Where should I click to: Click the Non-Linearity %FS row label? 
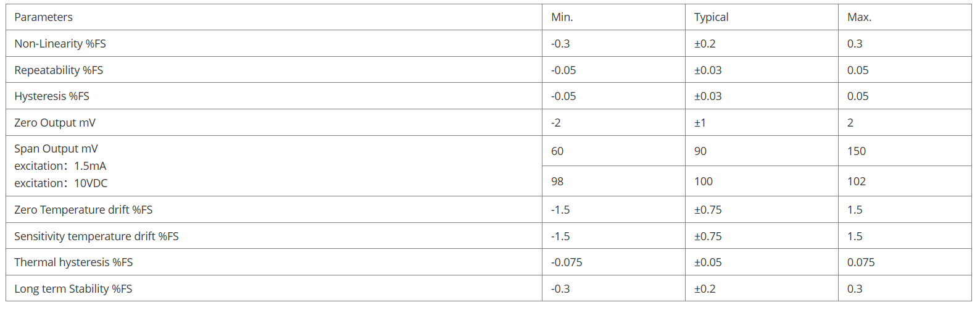point(60,44)
